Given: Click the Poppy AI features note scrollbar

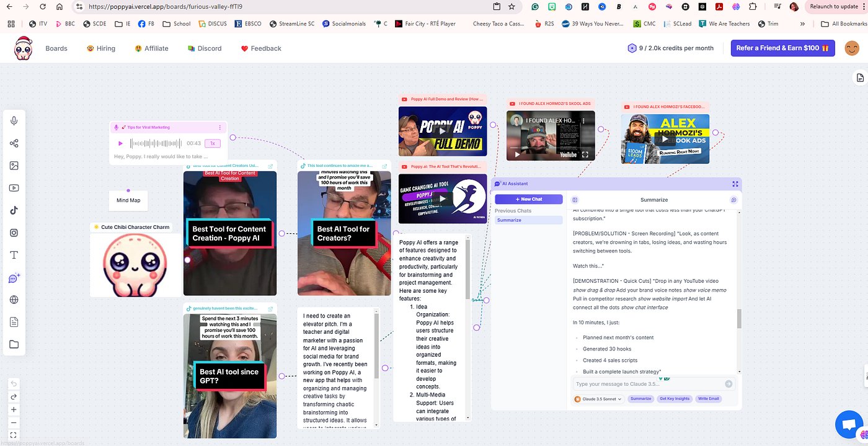Looking at the screenshot, I should [x=467, y=268].
